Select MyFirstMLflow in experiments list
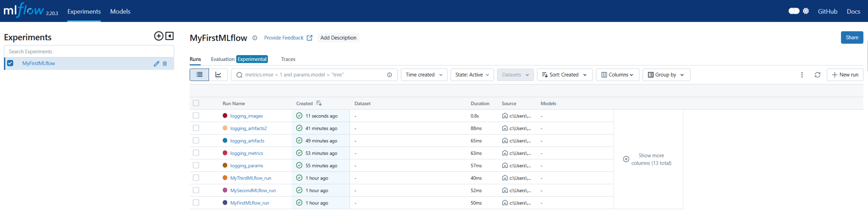This screenshot has width=868, height=214. pyautogui.click(x=39, y=63)
